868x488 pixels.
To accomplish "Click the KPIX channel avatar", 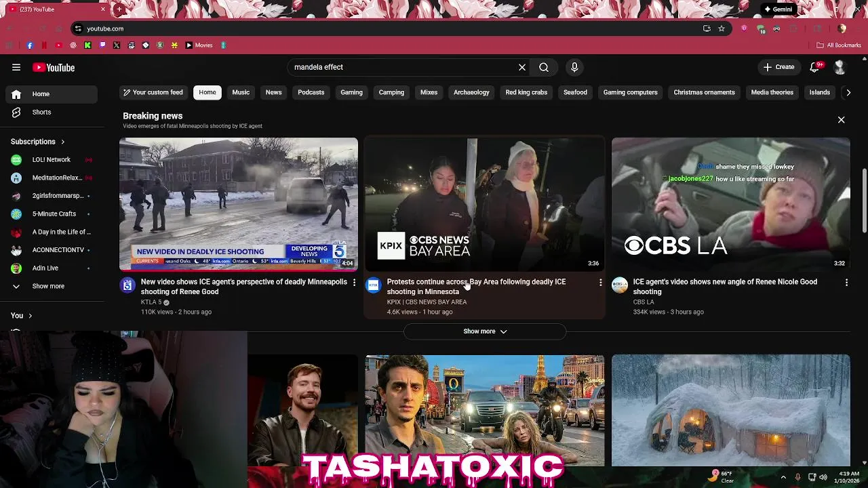I will (x=374, y=285).
